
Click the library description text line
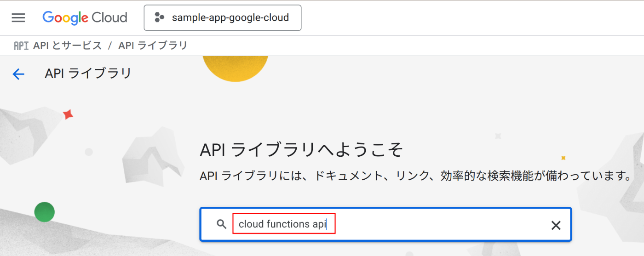(414, 176)
